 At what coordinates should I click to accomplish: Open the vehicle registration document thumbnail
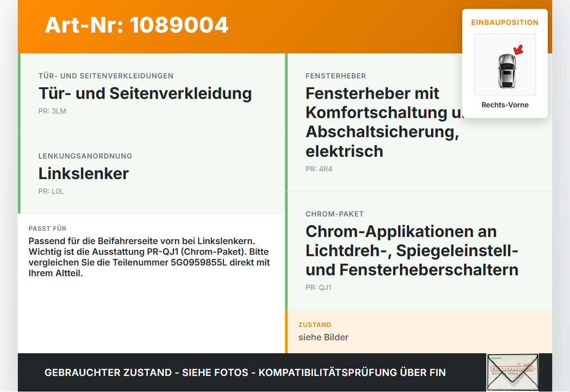513,372
